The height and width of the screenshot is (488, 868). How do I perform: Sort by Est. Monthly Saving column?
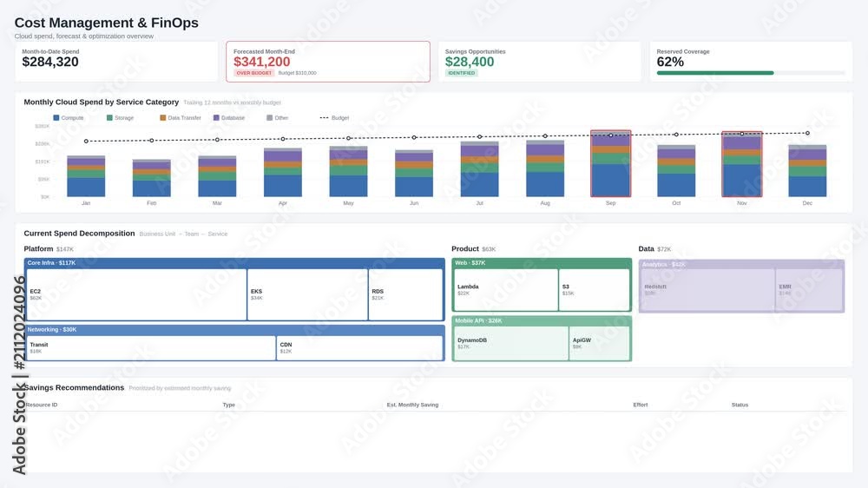[x=412, y=405]
